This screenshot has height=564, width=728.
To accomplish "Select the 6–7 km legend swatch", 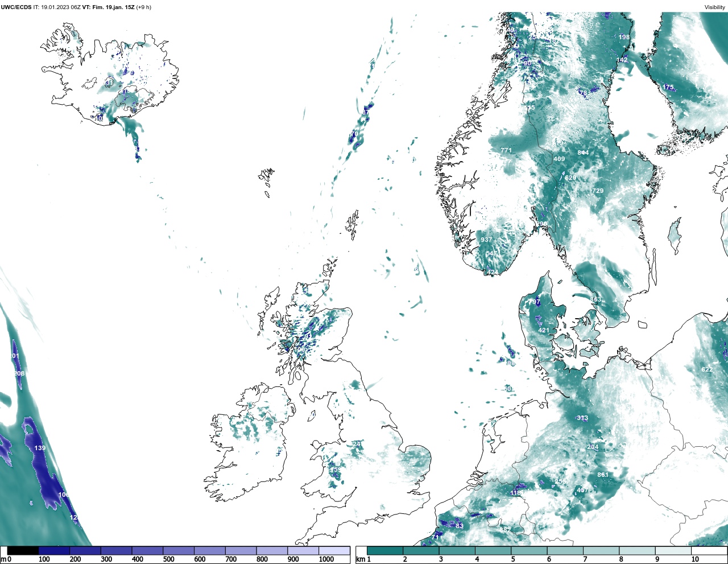I will (x=564, y=551).
